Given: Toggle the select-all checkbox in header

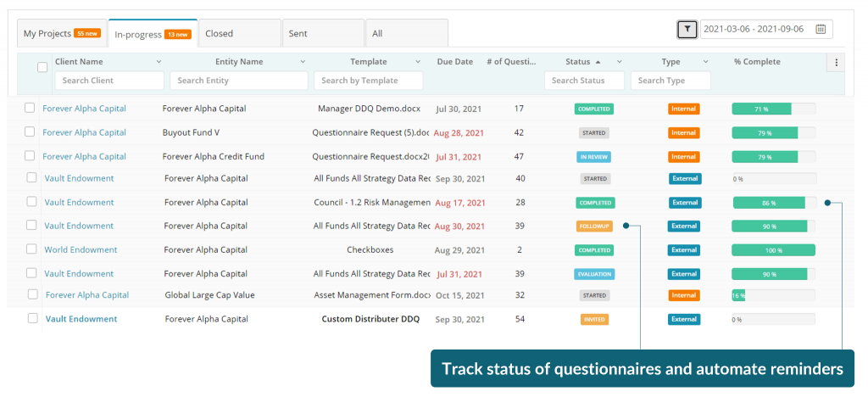Looking at the screenshot, I should 42,67.
